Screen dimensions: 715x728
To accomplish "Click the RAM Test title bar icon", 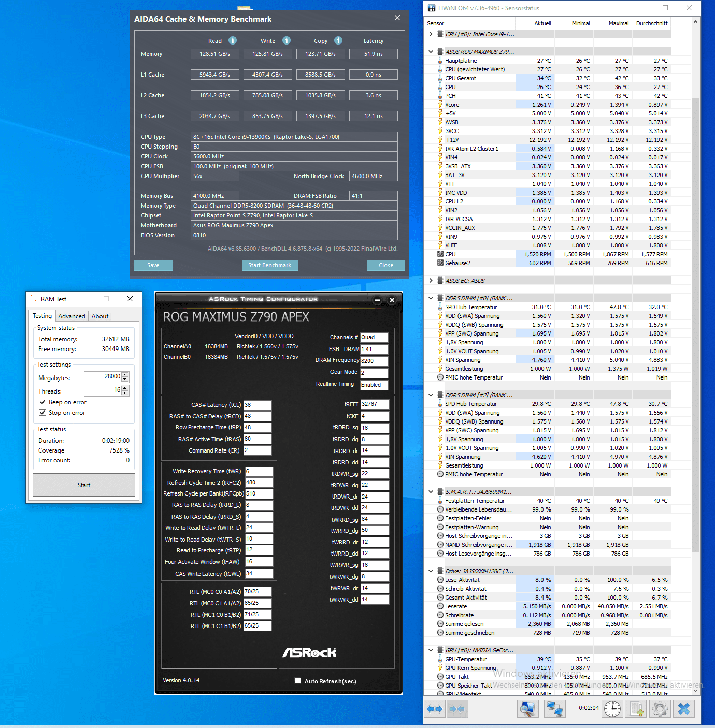I will tap(34, 299).
